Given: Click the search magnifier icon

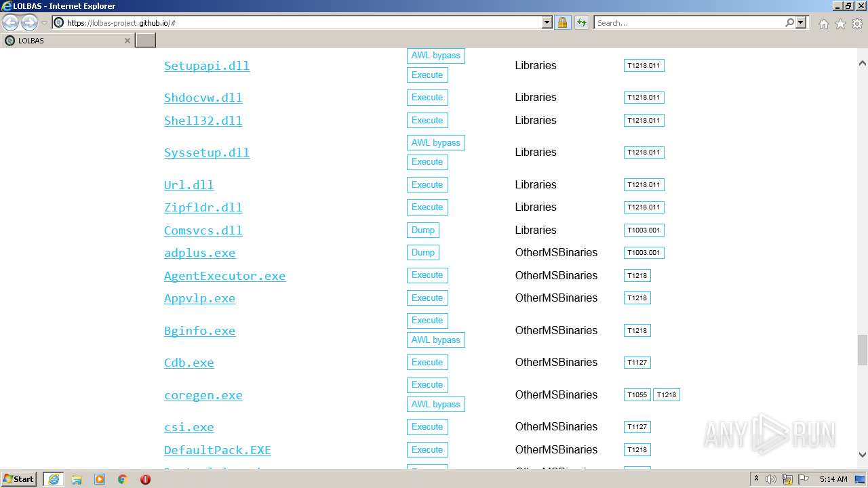Looking at the screenshot, I should (x=789, y=22).
